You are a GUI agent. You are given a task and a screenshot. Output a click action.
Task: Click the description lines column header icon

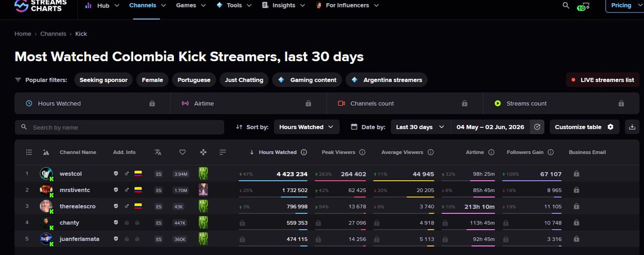223,152
